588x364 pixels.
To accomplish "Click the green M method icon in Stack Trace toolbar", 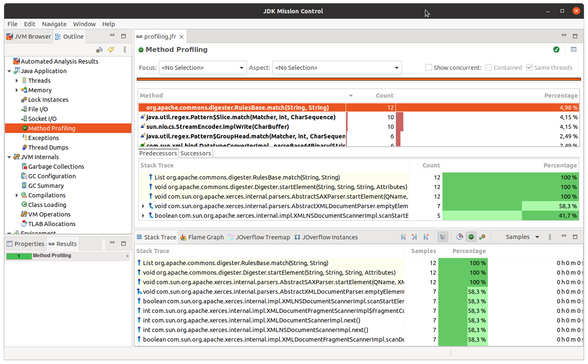I will (x=471, y=237).
